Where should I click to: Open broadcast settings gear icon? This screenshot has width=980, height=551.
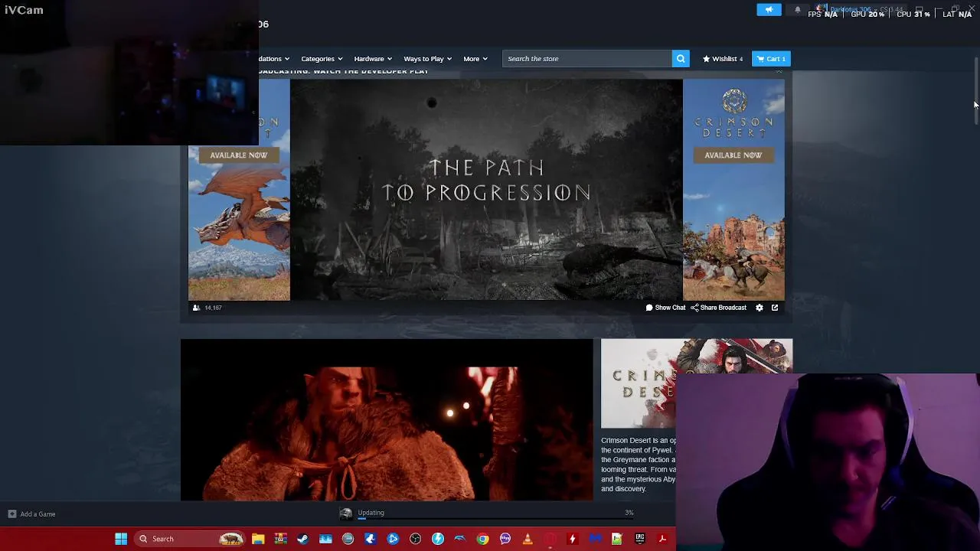click(759, 308)
